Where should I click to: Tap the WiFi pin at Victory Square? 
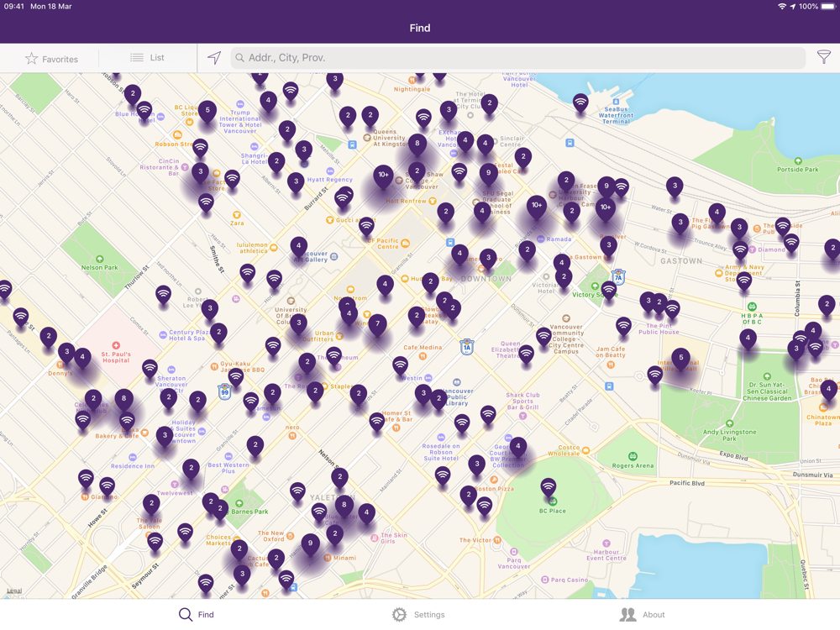[608, 292]
